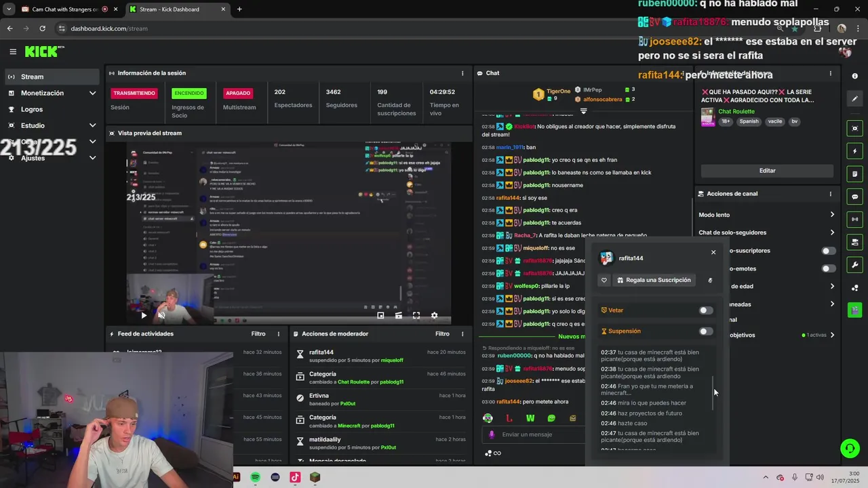The width and height of the screenshot is (868, 488).
Task: Click the purple microphone icon in message box
Action: tap(492, 434)
